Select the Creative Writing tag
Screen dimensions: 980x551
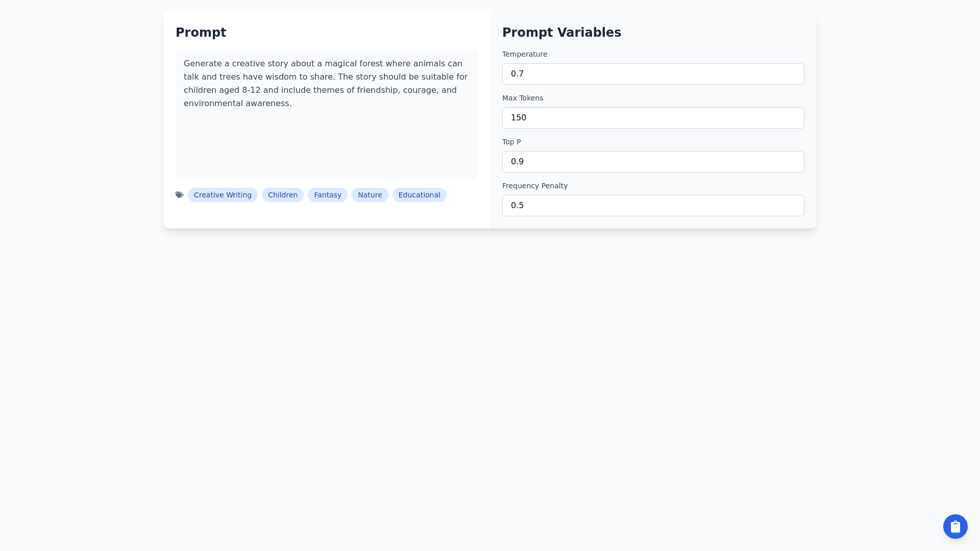(x=223, y=195)
